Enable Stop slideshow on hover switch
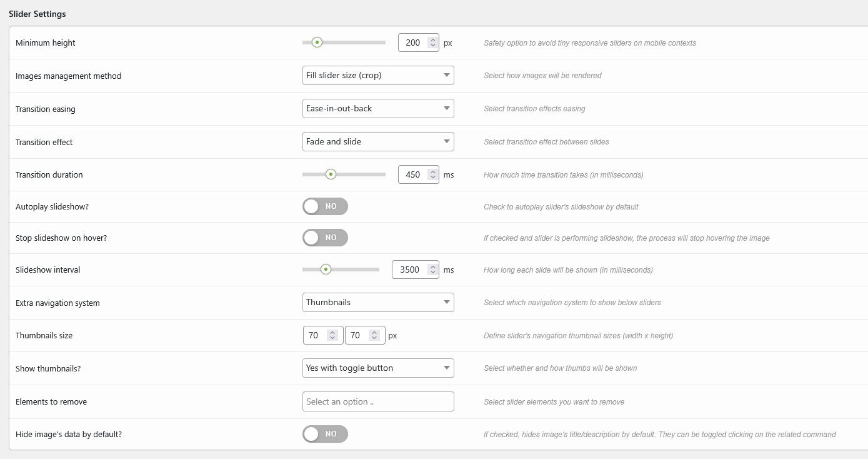Viewport: 868px width, 459px height. pos(325,238)
